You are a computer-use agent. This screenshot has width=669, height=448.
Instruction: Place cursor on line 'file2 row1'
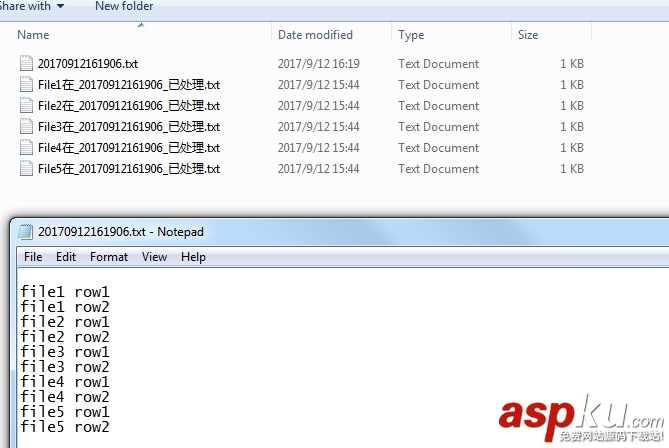(x=65, y=322)
